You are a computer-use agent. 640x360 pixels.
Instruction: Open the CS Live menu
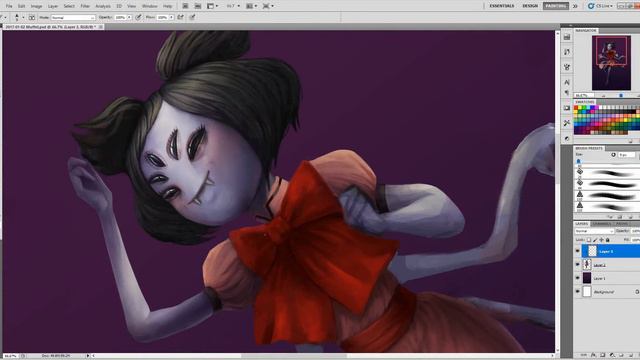(x=600, y=6)
